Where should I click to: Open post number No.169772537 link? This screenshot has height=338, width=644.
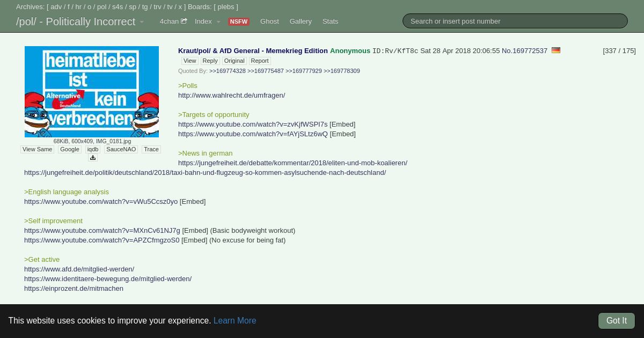[524, 50]
